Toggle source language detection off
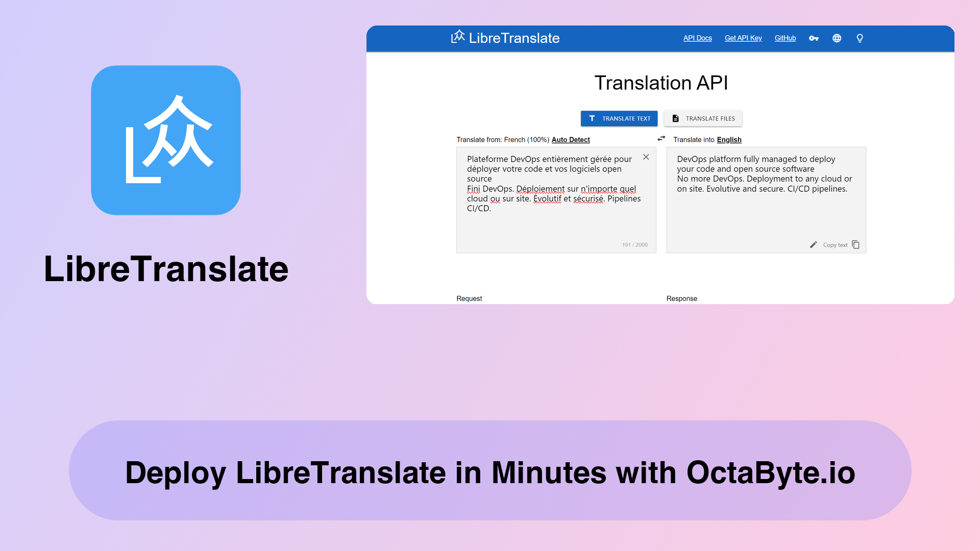The width and height of the screenshot is (980, 551). tap(571, 139)
